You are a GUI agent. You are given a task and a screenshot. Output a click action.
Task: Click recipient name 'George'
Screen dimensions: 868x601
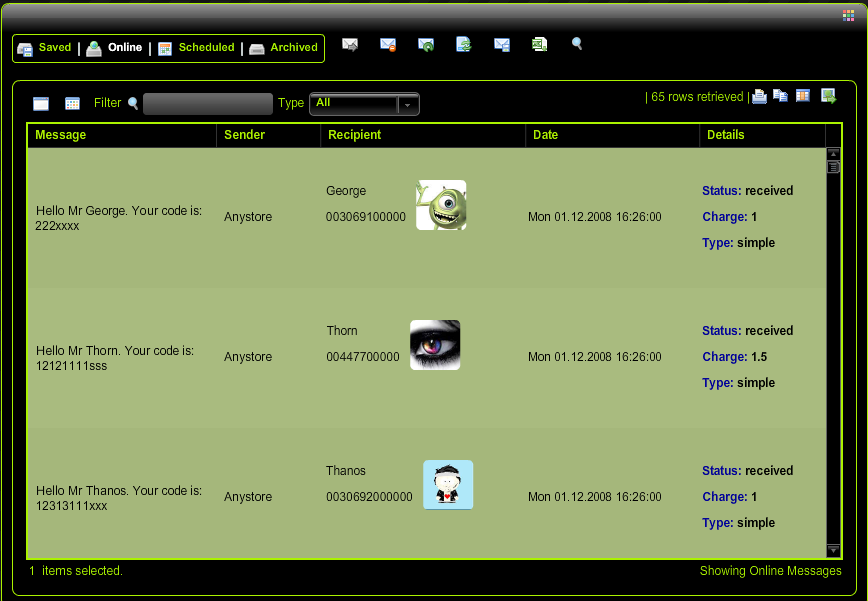point(346,191)
